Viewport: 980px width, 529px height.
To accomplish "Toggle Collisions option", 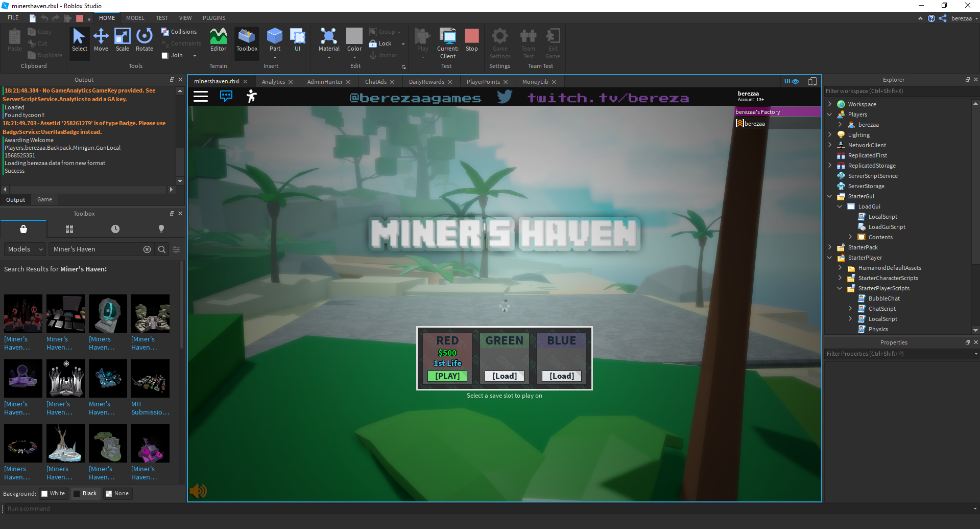I will pyautogui.click(x=179, y=32).
